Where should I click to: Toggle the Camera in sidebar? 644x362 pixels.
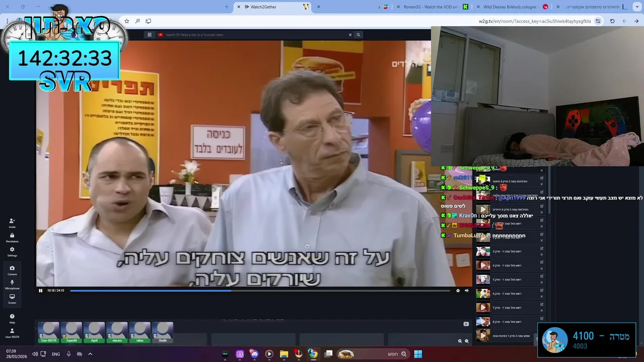(x=12, y=270)
